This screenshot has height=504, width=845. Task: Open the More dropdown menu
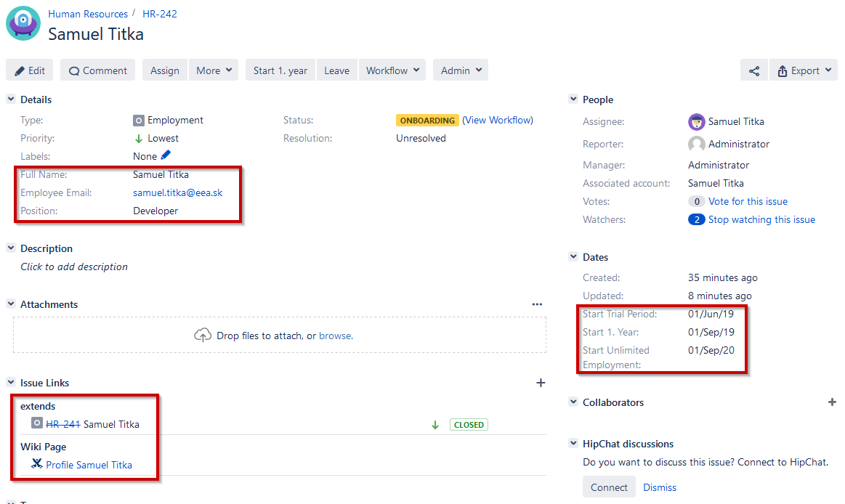pyautogui.click(x=214, y=70)
